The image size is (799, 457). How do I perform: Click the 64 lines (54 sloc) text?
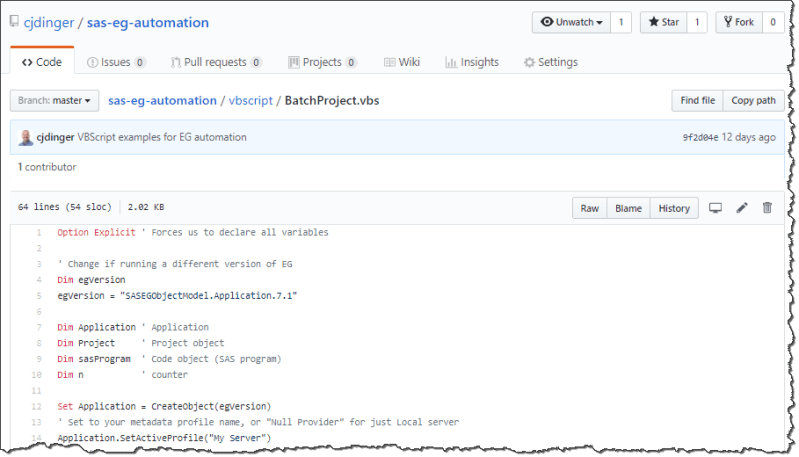point(64,207)
